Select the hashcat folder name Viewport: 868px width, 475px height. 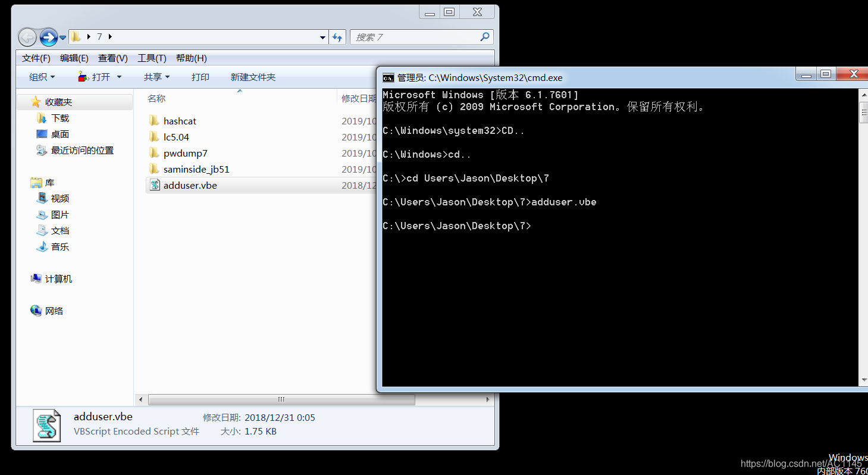[x=180, y=121]
